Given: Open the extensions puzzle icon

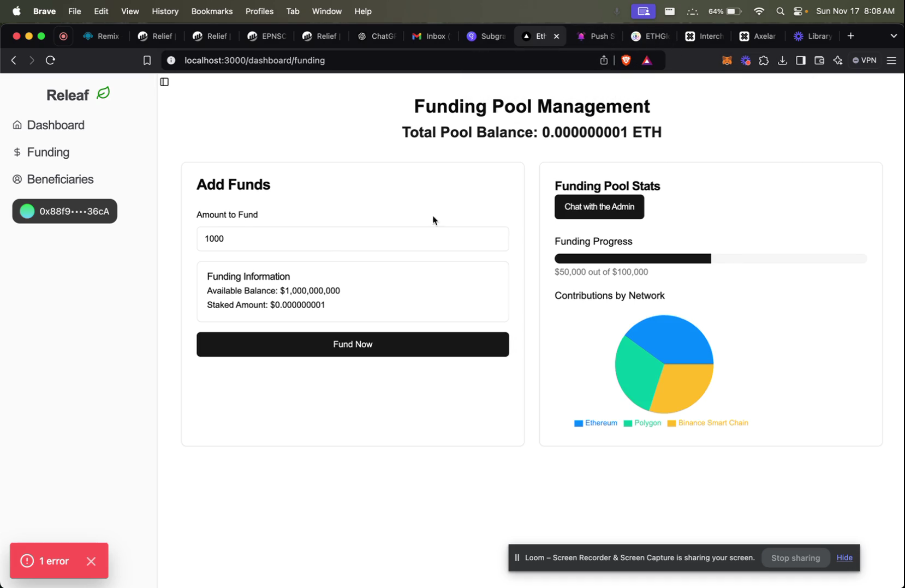Looking at the screenshot, I should pyautogui.click(x=764, y=61).
